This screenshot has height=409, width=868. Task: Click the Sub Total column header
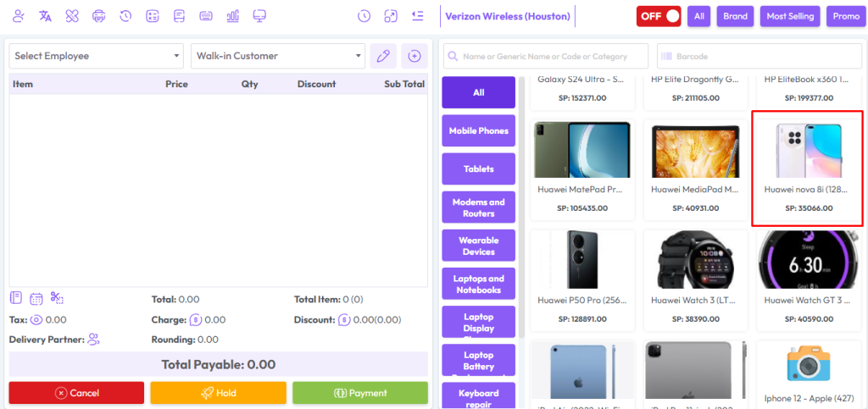[404, 84]
